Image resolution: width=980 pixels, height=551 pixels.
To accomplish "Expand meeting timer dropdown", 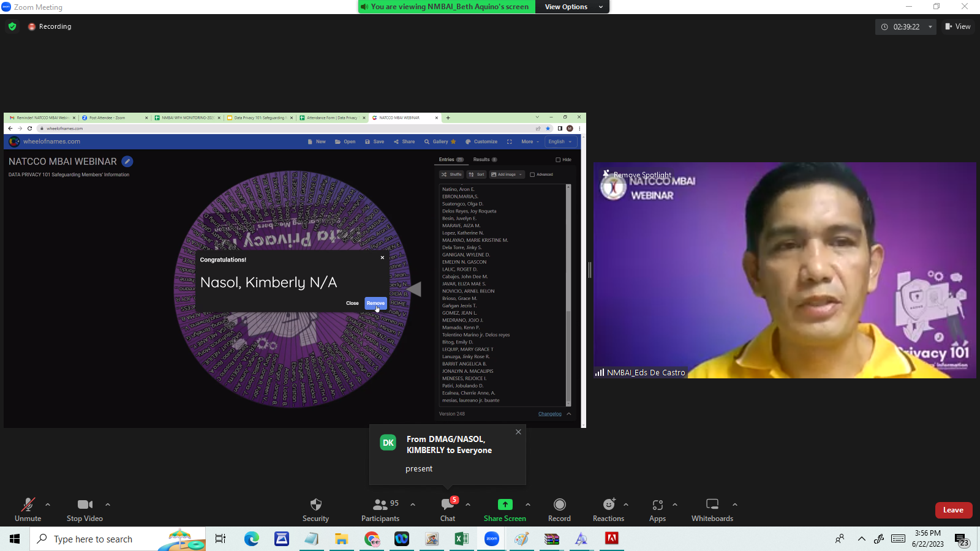I will pos(930,27).
